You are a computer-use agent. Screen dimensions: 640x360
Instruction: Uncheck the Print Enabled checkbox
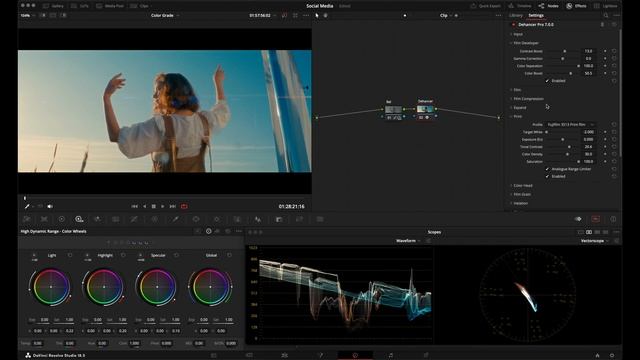click(x=547, y=176)
